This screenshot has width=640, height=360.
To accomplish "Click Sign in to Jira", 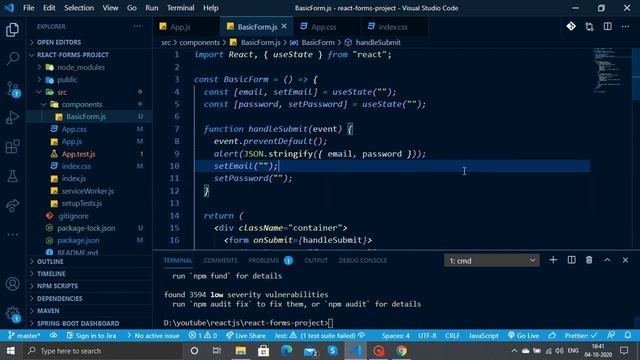I will pos(91,336).
